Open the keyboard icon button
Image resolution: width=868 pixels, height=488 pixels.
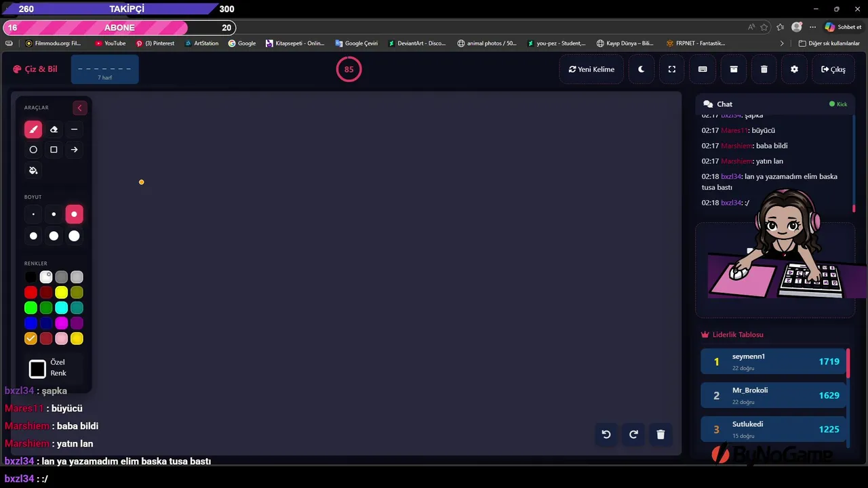pyautogui.click(x=703, y=69)
